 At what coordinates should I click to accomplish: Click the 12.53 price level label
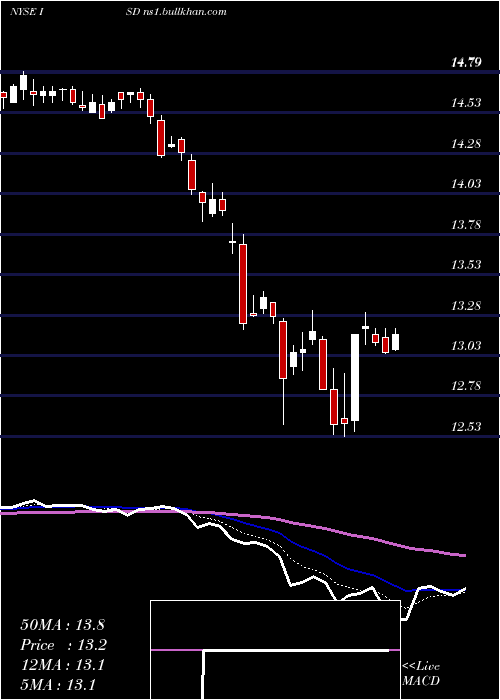coord(466,427)
